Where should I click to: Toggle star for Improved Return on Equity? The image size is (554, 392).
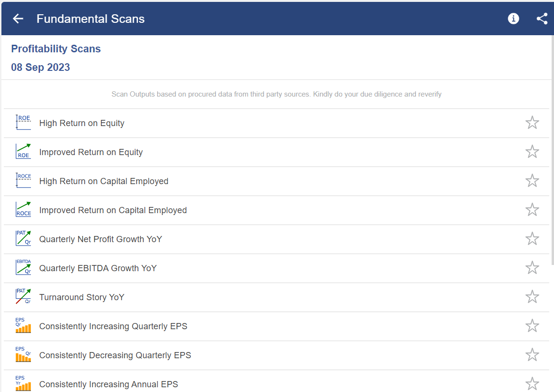click(532, 151)
